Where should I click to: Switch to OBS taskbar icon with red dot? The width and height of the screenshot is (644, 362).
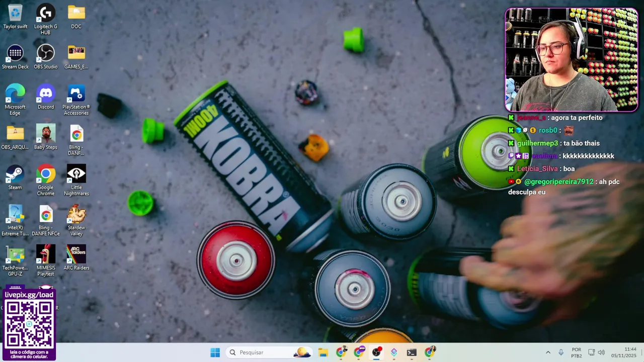coord(376,352)
